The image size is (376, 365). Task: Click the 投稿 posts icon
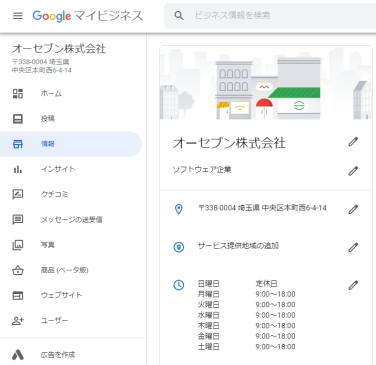coord(18,119)
